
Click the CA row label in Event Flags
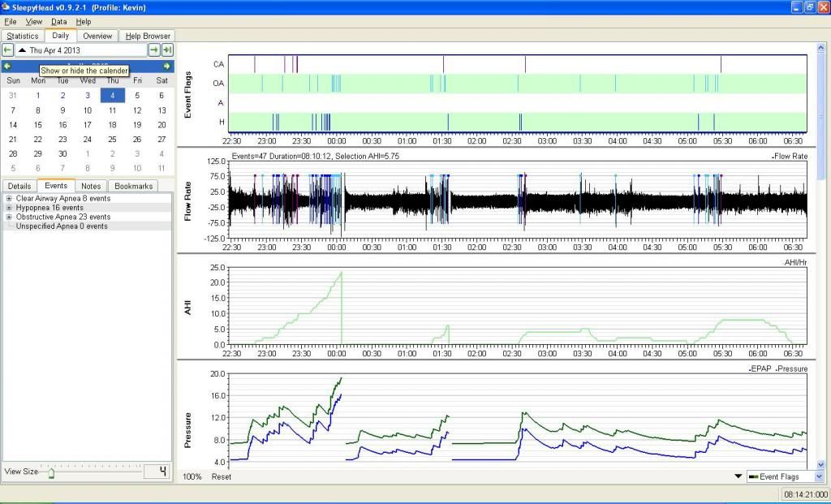[219, 64]
